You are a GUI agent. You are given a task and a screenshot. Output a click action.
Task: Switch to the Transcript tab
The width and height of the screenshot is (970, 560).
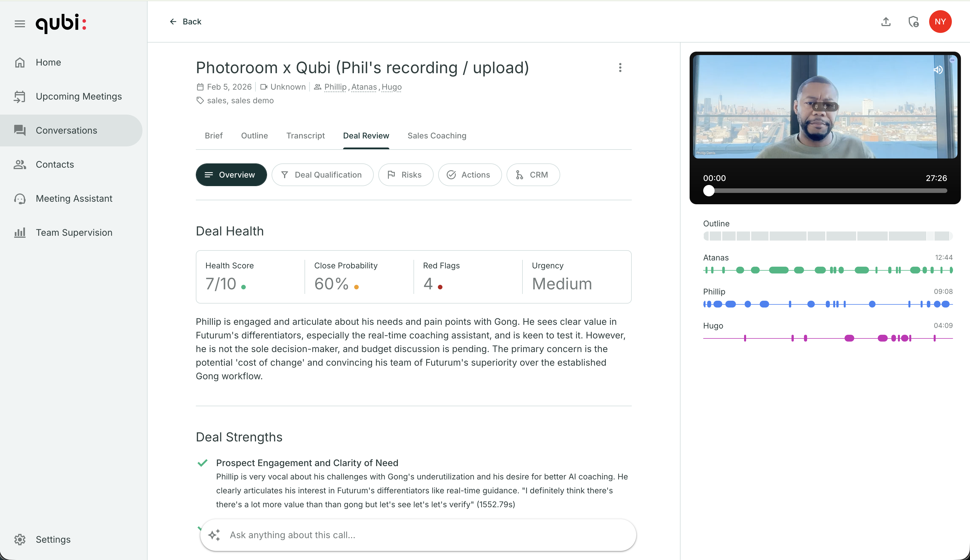pyautogui.click(x=306, y=135)
